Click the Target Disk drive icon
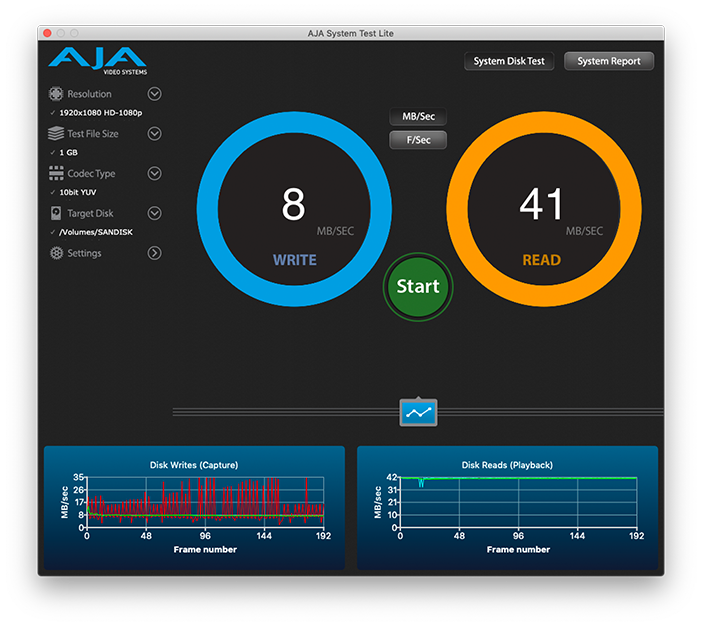 [56, 213]
